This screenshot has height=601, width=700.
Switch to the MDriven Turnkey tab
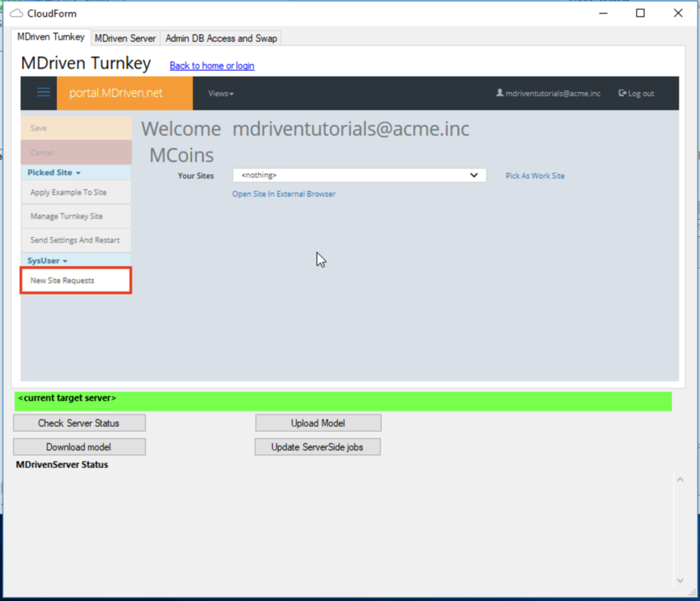51,37
